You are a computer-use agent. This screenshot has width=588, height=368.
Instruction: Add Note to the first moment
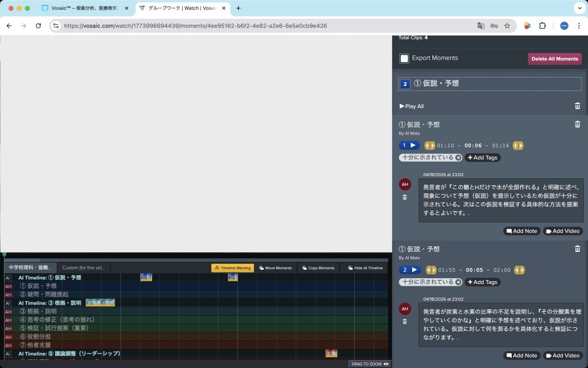(x=521, y=231)
